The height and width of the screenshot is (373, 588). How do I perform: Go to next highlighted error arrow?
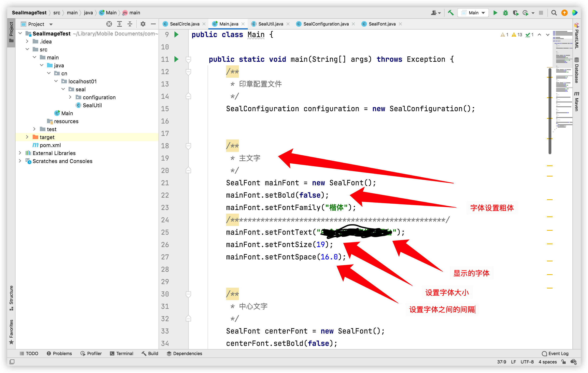[x=548, y=35]
